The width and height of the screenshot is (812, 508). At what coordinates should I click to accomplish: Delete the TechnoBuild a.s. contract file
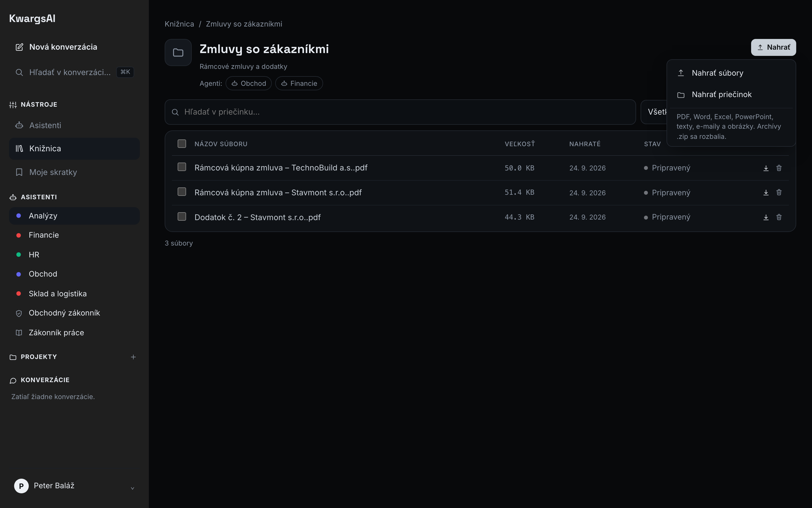click(x=779, y=168)
